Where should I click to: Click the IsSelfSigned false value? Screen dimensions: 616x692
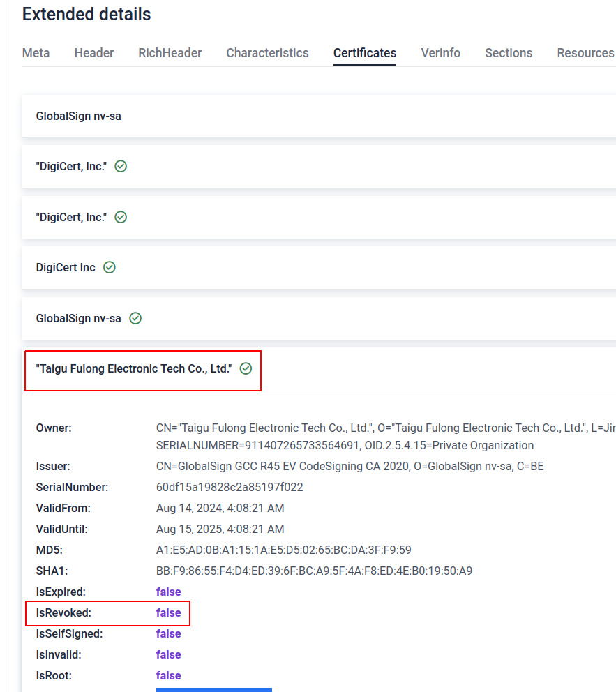pos(169,633)
